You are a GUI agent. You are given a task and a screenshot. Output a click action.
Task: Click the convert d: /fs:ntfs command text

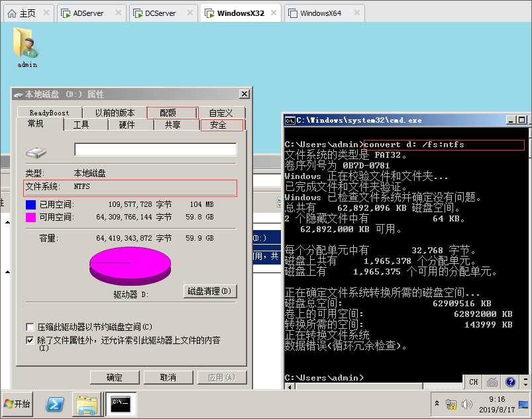pos(414,145)
